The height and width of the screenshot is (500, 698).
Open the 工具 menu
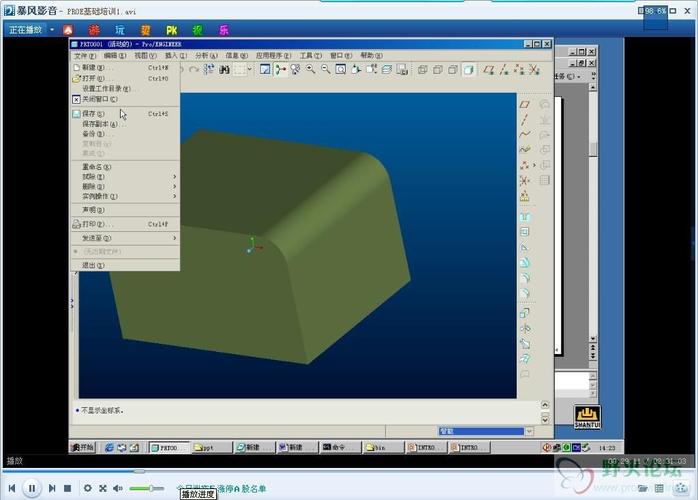310,56
